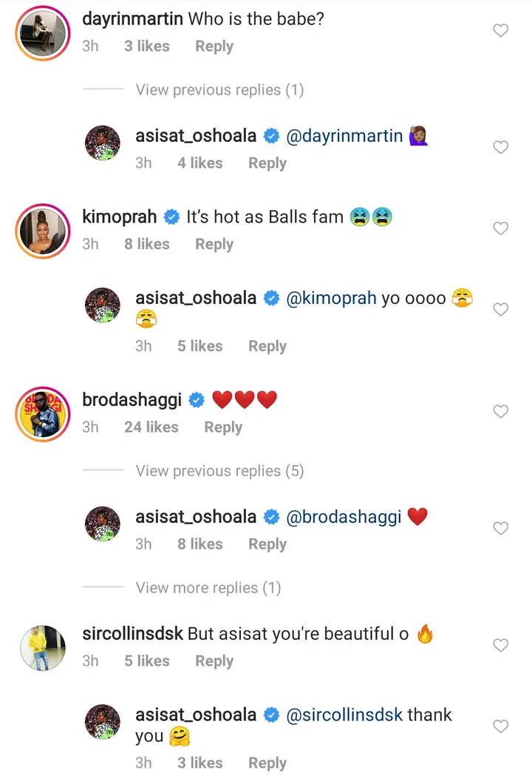Heart asisat_oshoala's reply to dayrinmartin
532x781 pixels.
tap(500, 147)
